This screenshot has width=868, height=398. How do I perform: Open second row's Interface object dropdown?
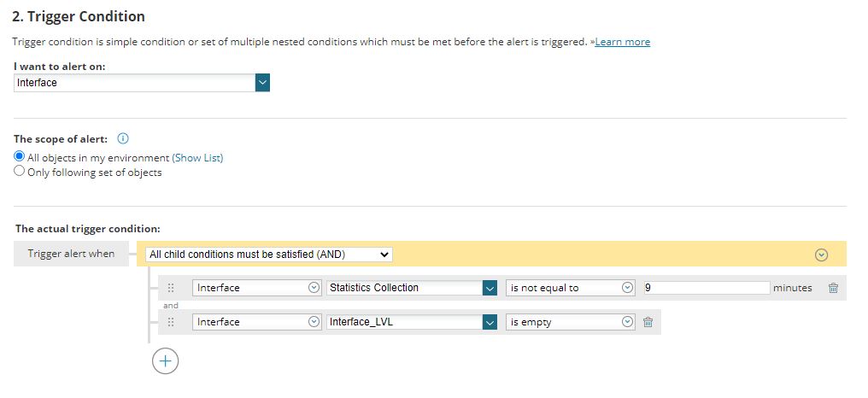(x=256, y=322)
